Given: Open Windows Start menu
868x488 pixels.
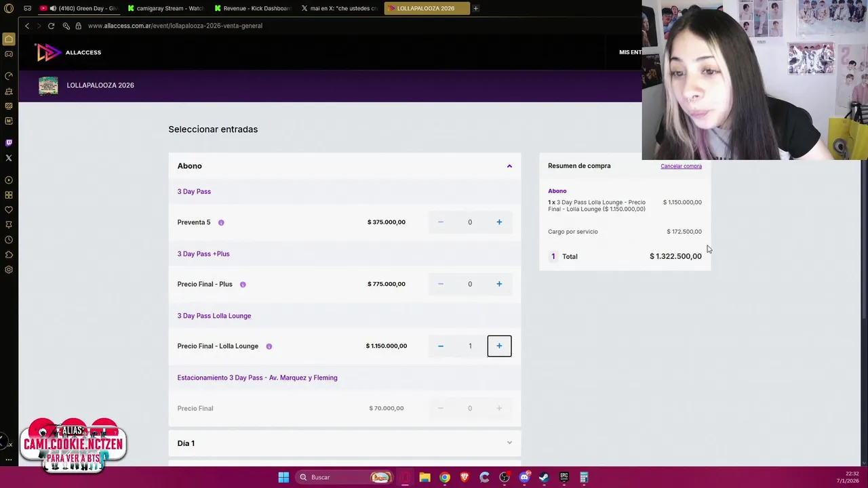Looking at the screenshot, I should pyautogui.click(x=283, y=477).
